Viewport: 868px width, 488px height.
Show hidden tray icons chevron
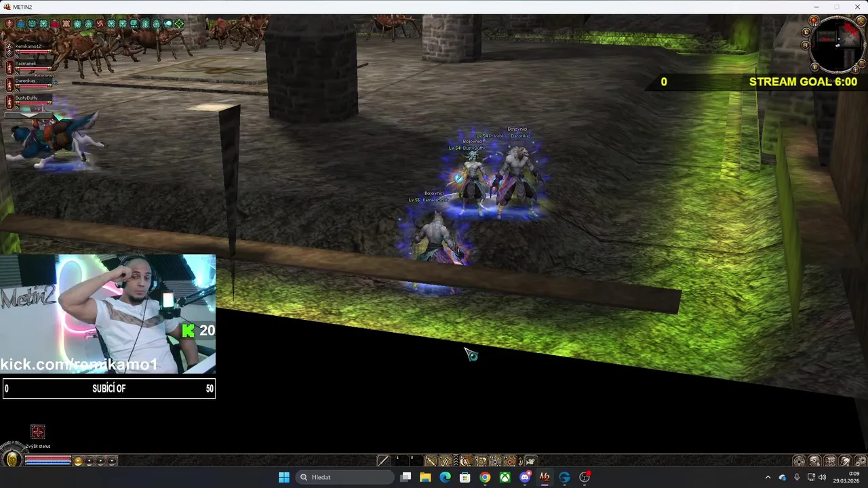pos(768,477)
